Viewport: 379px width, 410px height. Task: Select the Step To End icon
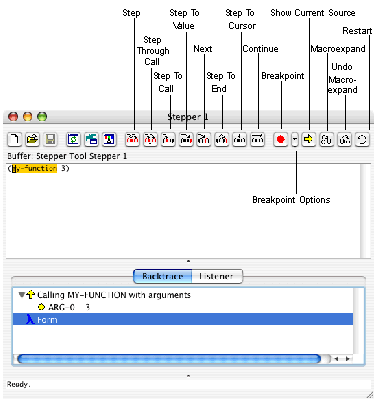222,139
